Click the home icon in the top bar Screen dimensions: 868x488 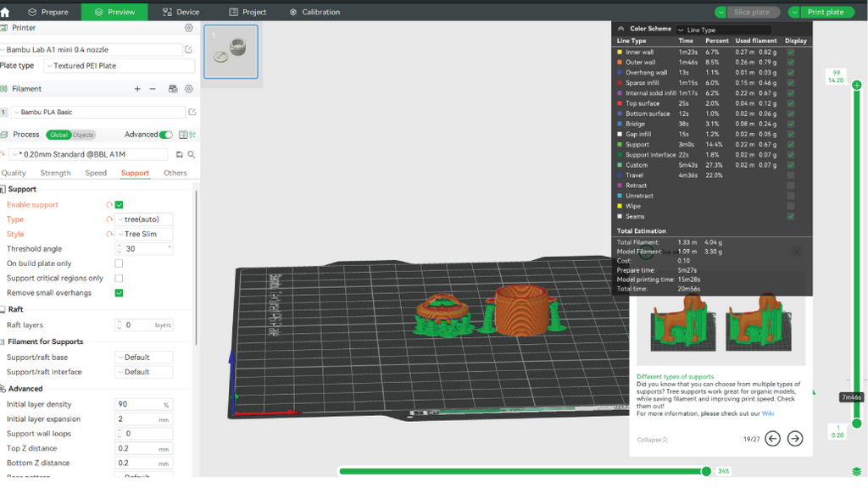pyautogui.click(x=5, y=12)
